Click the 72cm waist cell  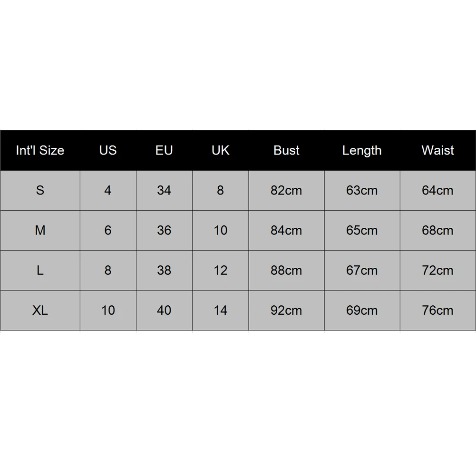tap(437, 270)
